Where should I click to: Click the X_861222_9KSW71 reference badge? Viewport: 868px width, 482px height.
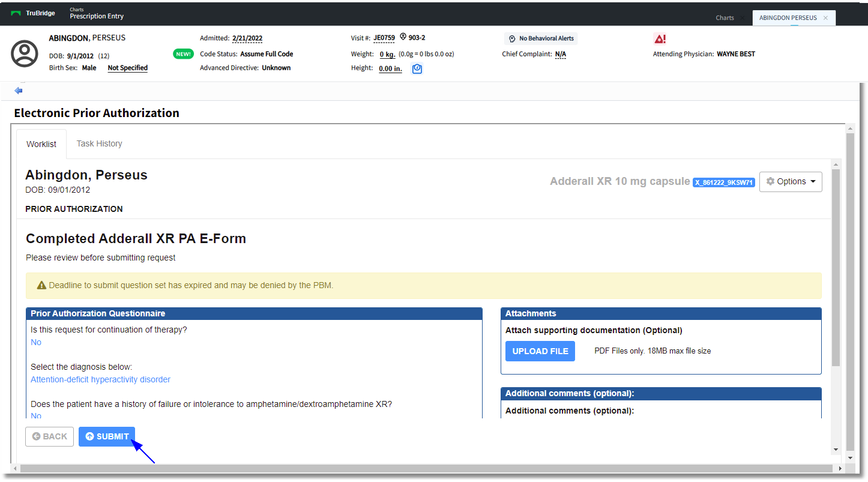[724, 182]
